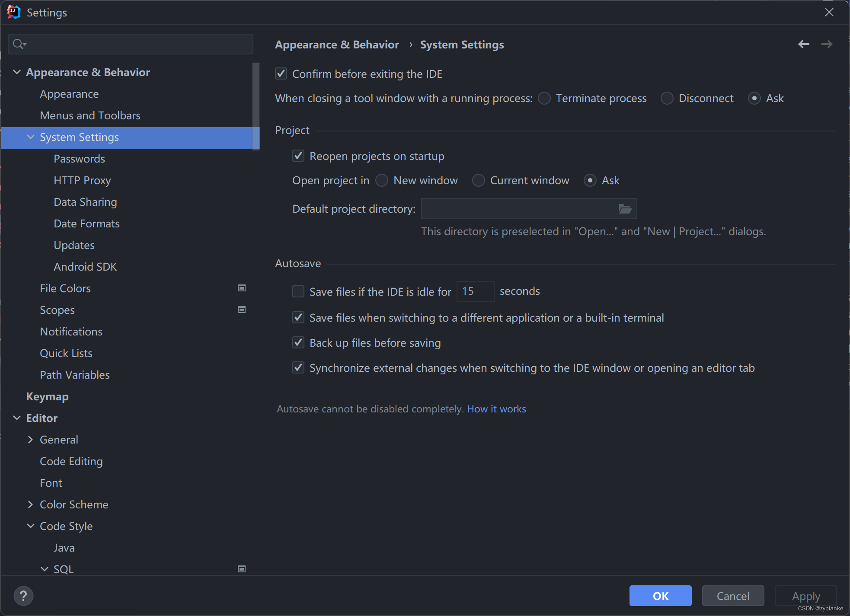This screenshot has width=850, height=616.
Task: Open the How it works link
Action: tap(496, 409)
